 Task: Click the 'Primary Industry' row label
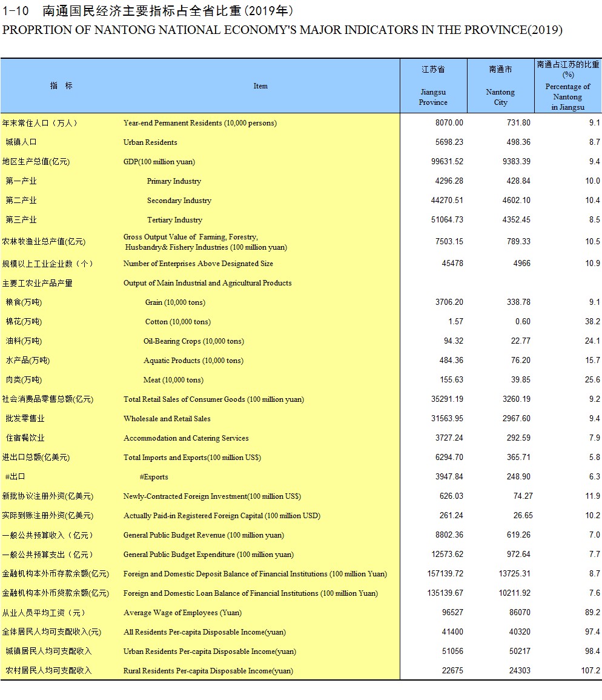174,181
